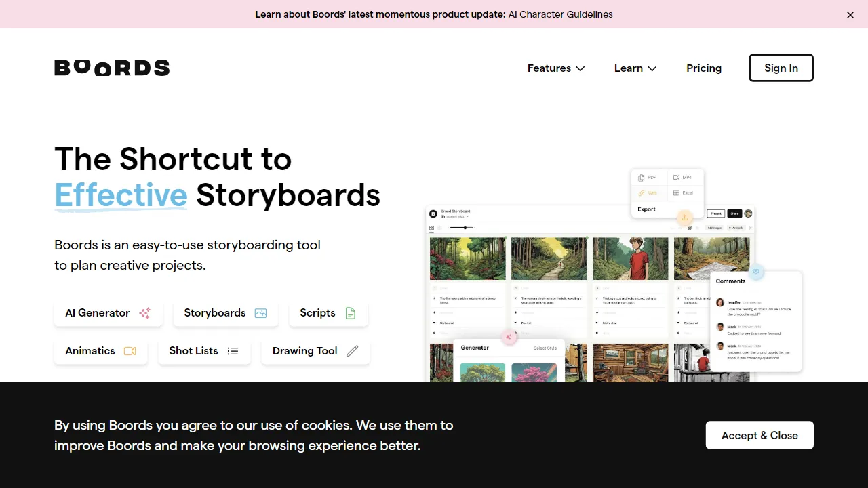The height and width of the screenshot is (488, 868).
Task: Open the Pricing page
Action: (704, 68)
